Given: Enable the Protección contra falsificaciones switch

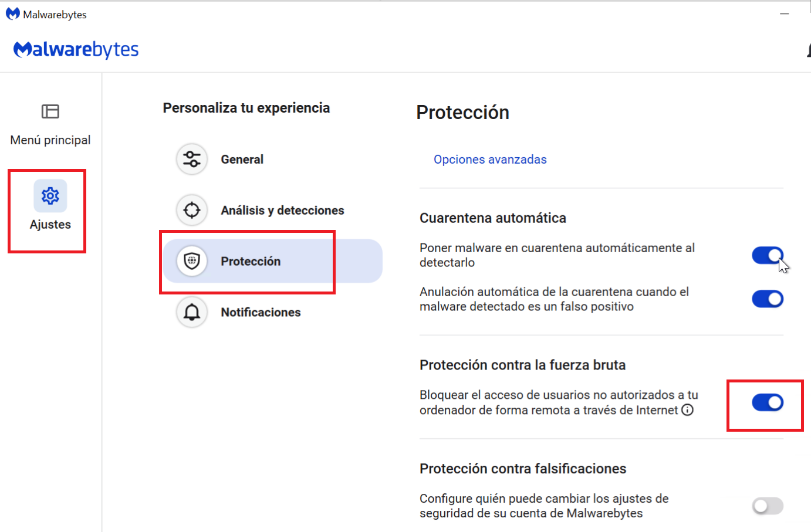Looking at the screenshot, I should tap(767, 506).
